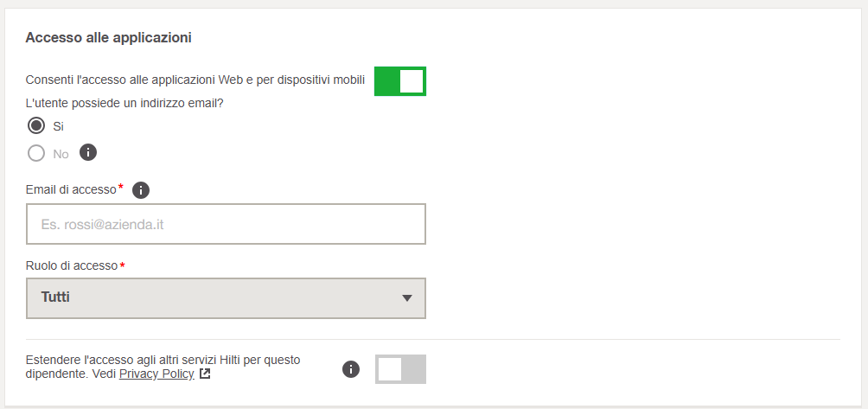Select the "Si" radio button
The width and height of the screenshot is (868, 409).
tap(36, 126)
